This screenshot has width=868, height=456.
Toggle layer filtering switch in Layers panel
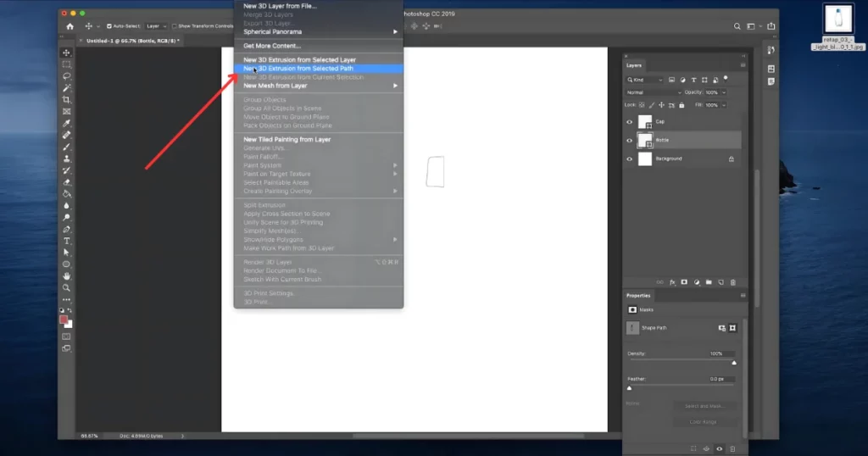click(x=726, y=79)
